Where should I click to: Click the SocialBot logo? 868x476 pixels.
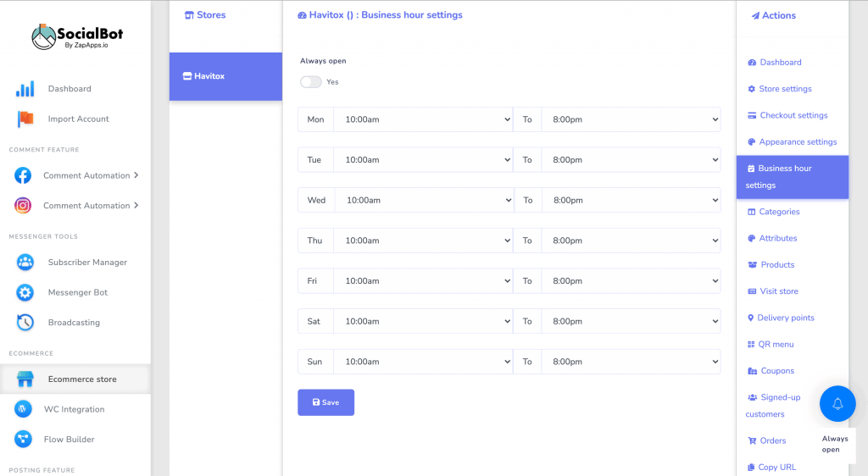pos(77,36)
